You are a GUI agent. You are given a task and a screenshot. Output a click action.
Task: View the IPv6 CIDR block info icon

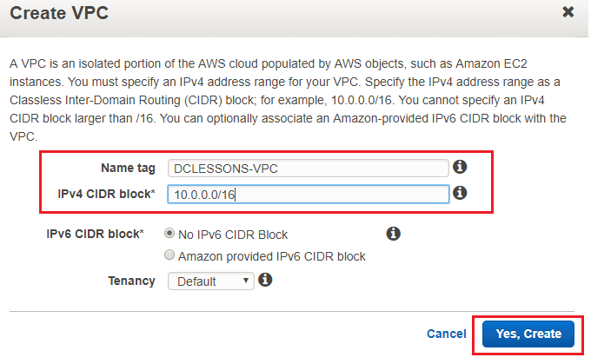tap(393, 234)
